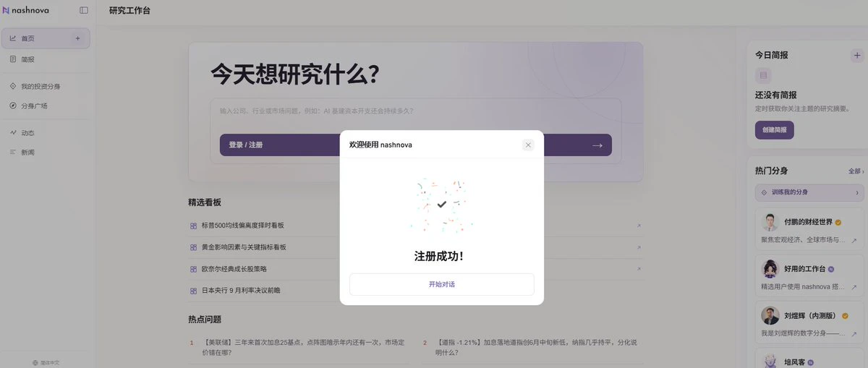Click the badge beside 好用的工作台

[831, 269]
